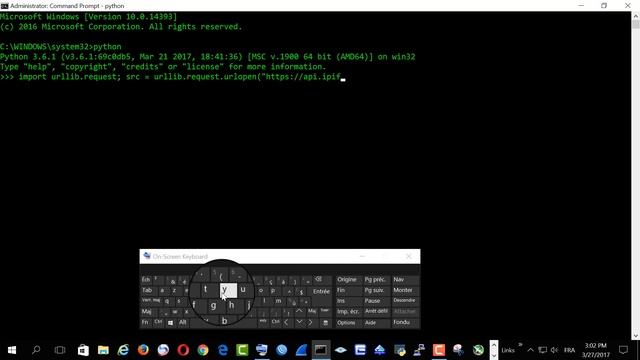Launch Windows Store from taskbar

click(83, 350)
